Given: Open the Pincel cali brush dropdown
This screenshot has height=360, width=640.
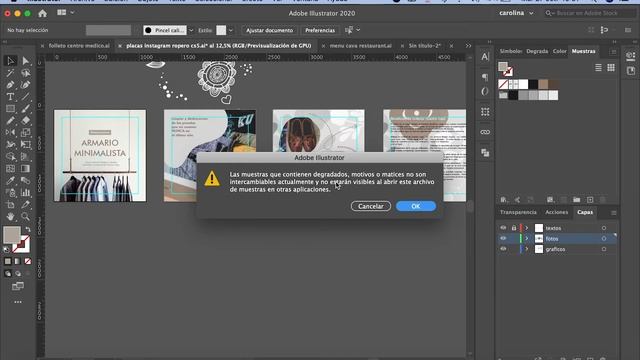Looking at the screenshot, I should [x=191, y=30].
